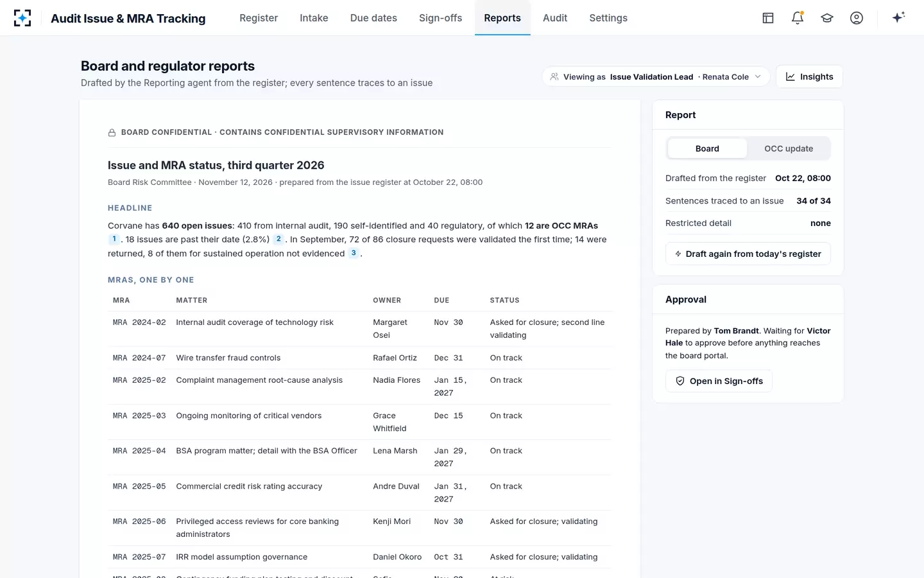Click MRA 2024-02 row identifier

pyautogui.click(x=139, y=322)
